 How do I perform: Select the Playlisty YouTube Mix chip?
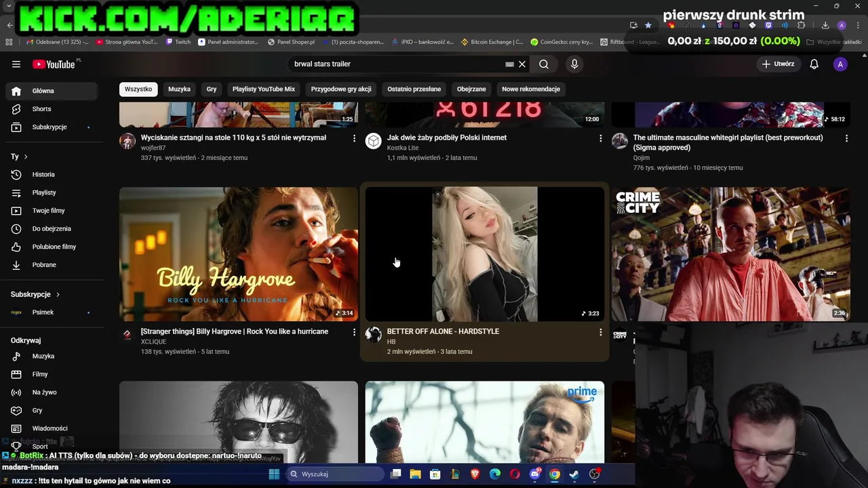(264, 89)
